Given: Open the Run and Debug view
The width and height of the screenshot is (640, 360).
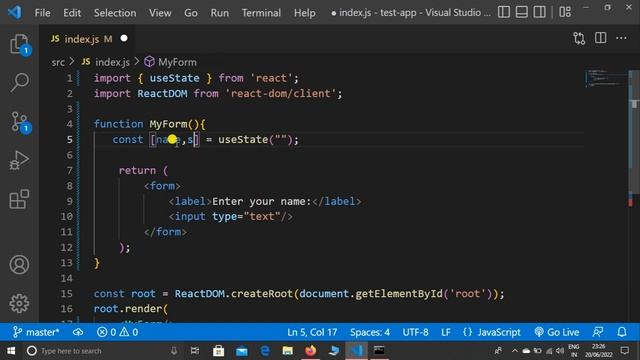Looking at the screenshot, I should coord(19,160).
